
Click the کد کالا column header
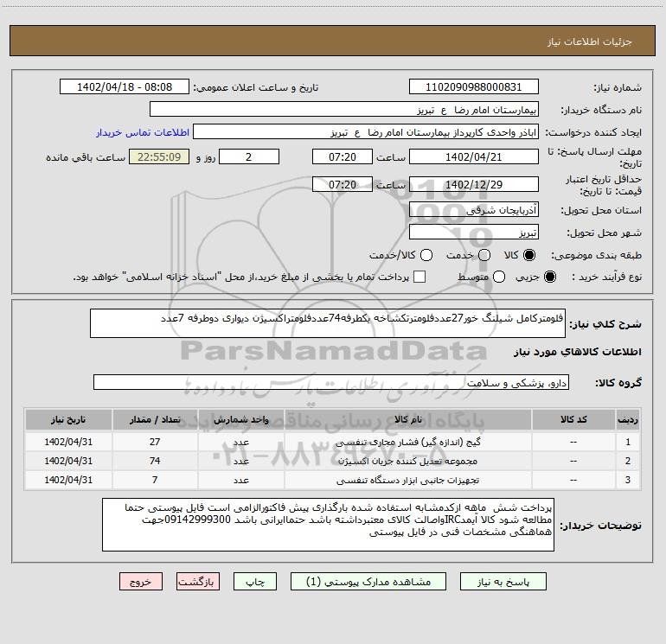(573, 419)
